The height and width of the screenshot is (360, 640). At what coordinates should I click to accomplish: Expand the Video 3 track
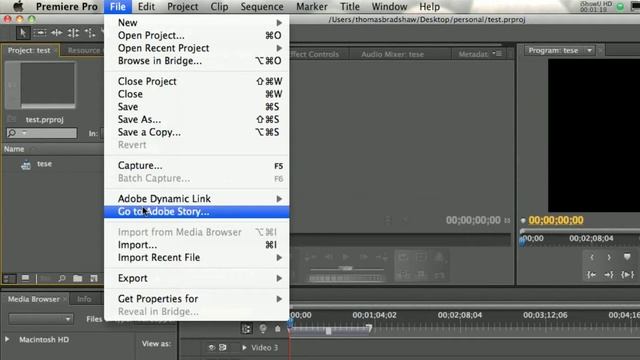click(244, 348)
